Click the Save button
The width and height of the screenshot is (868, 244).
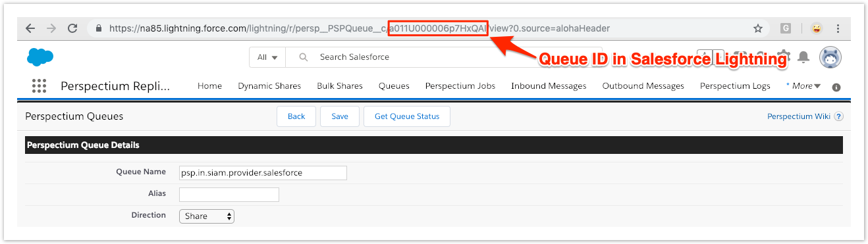pos(340,116)
